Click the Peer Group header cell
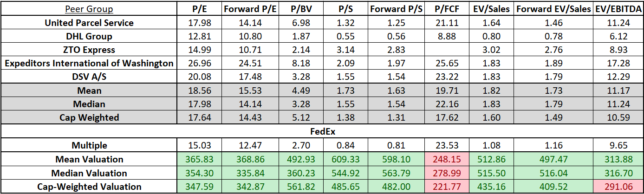 [x=88, y=9]
